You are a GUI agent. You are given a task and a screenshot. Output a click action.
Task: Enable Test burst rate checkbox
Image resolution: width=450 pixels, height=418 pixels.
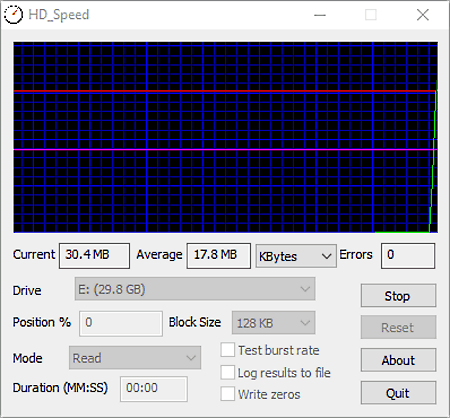[228, 350]
